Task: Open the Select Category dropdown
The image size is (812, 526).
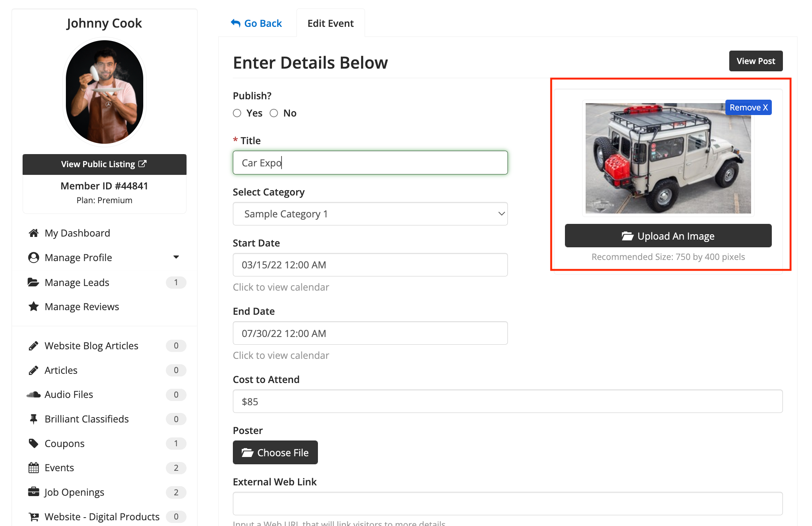Action: [370, 214]
